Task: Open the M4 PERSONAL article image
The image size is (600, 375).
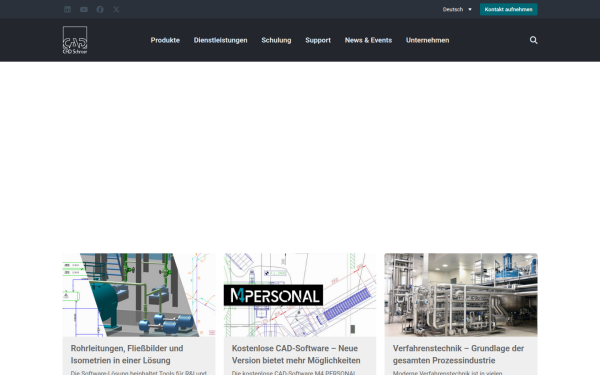Action: pyautogui.click(x=300, y=295)
